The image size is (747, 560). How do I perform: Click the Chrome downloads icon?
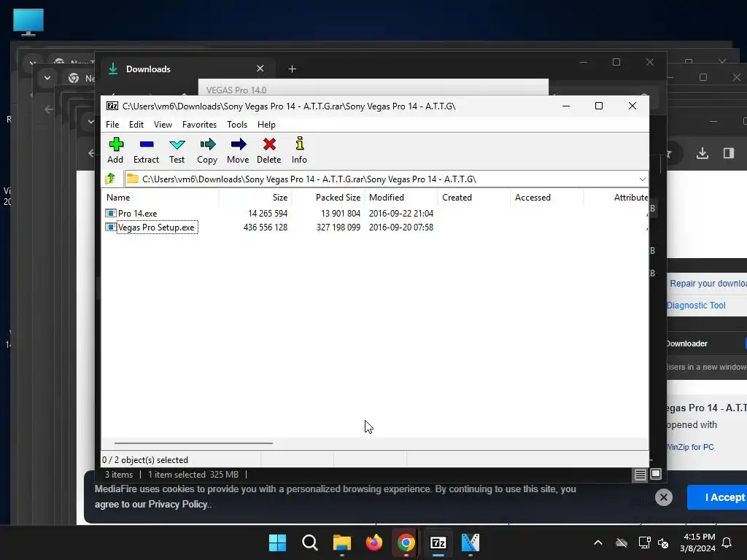[703, 153]
